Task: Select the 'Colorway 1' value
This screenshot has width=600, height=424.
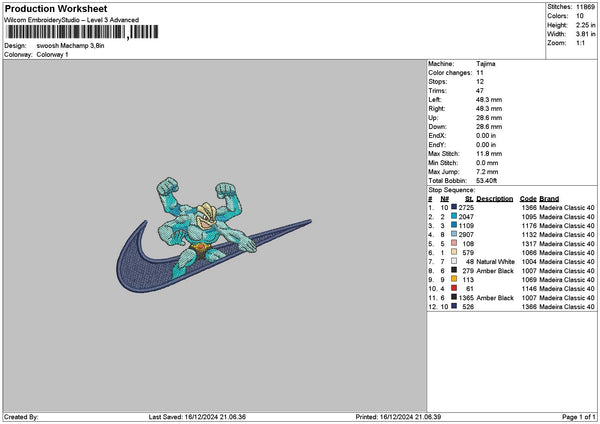Action: coord(52,55)
